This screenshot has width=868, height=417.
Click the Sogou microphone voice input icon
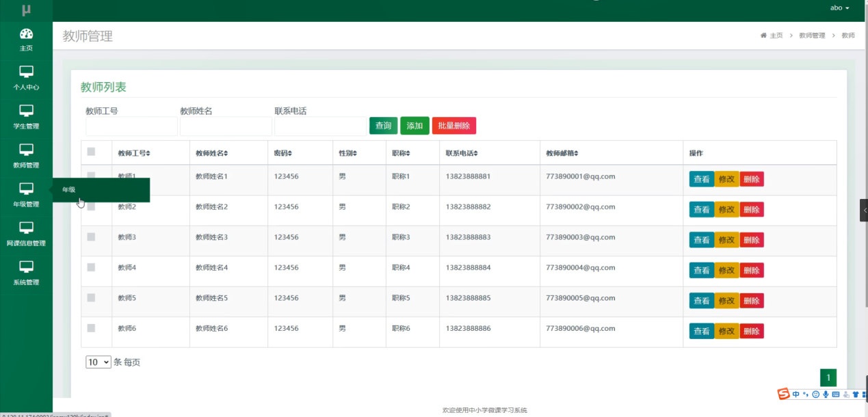(x=826, y=394)
